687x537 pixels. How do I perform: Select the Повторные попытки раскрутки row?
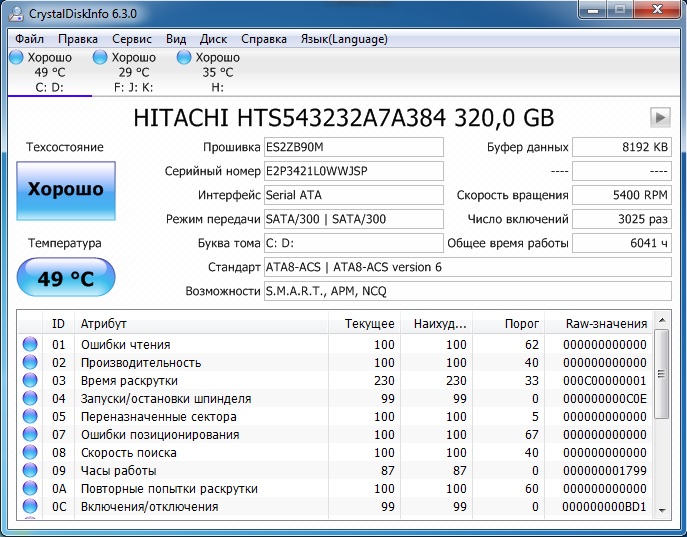click(x=335, y=488)
